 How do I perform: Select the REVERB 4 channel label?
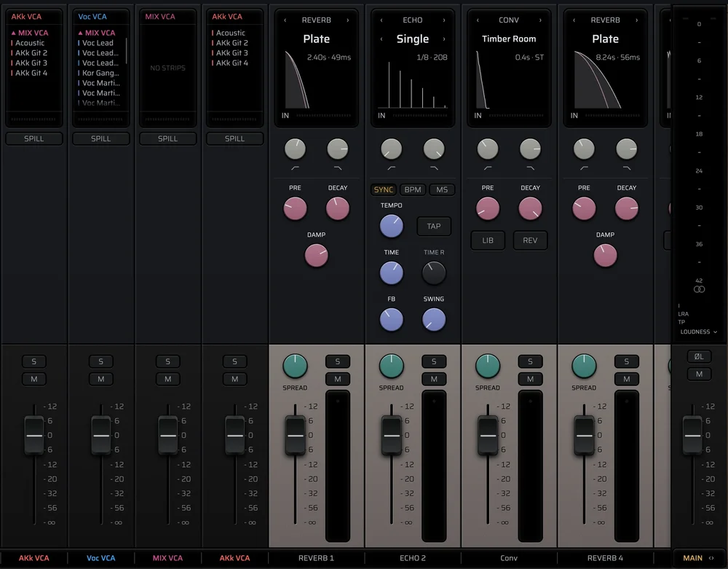605,558
